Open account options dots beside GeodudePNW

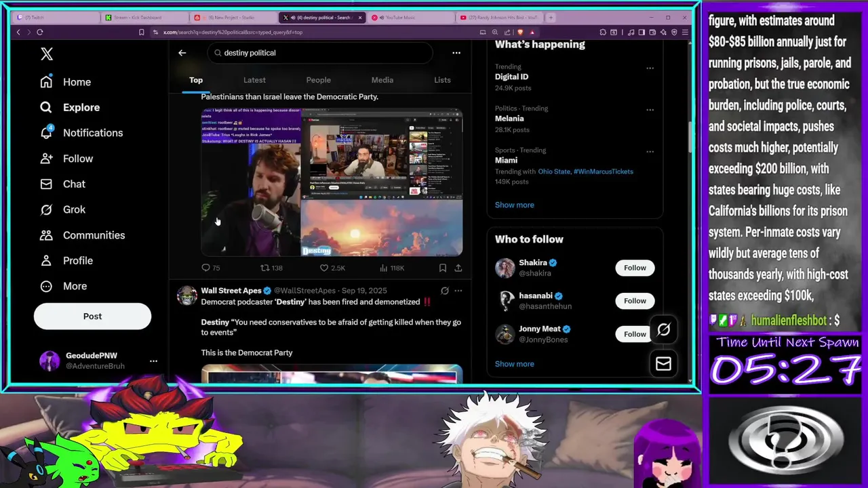[153, 361]
